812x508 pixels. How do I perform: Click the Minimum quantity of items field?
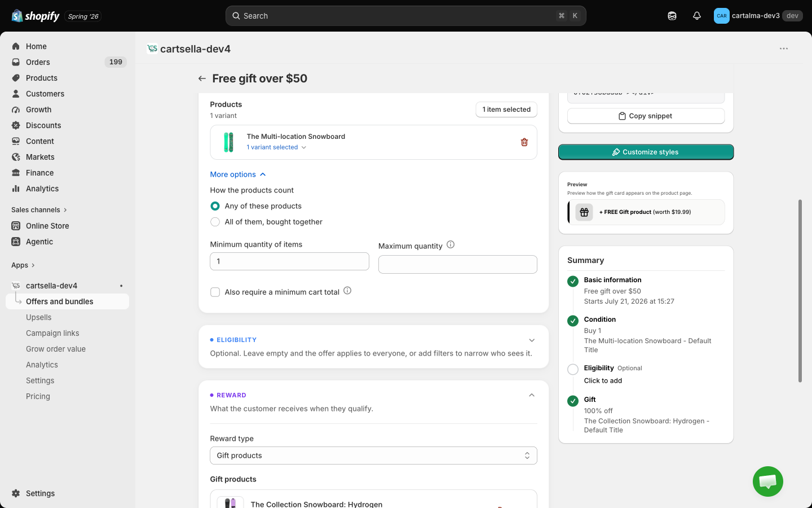click(x=289, y=261)
